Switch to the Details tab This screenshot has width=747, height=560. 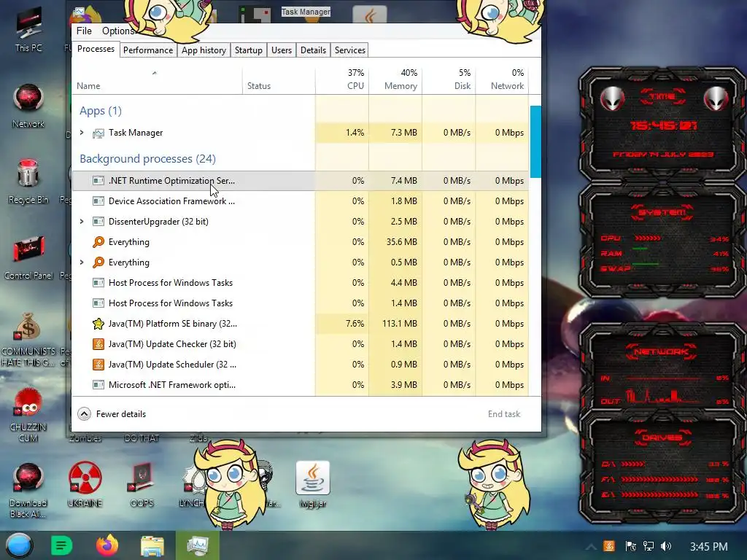tap(313, 50)
